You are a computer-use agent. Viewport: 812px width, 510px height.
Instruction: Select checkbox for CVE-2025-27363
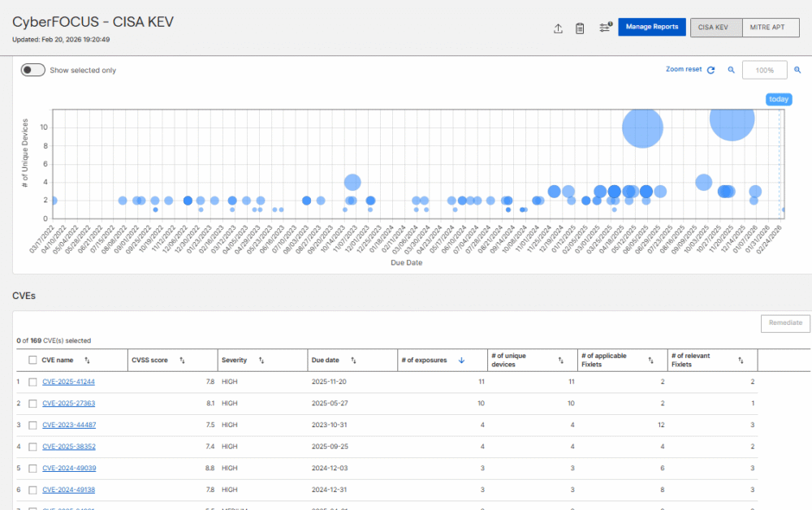tap(32, 404)
